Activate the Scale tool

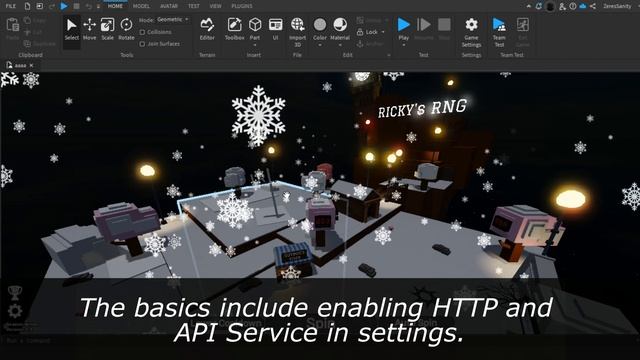[107, 29]
